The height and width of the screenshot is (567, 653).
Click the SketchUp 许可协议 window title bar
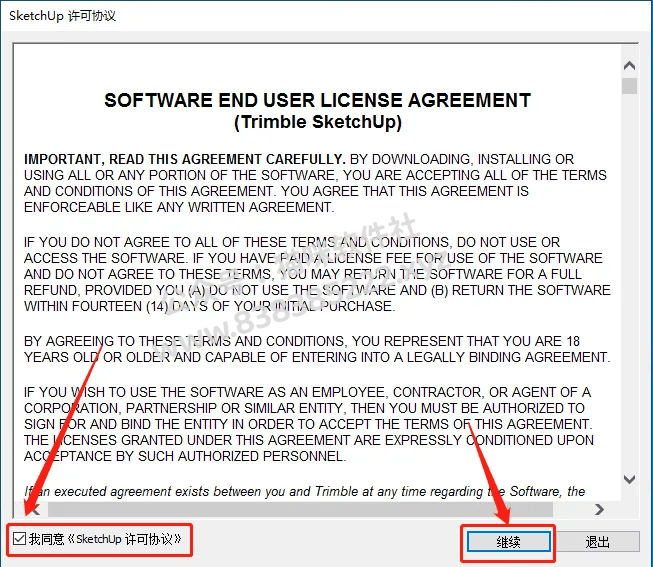[326, 16]
